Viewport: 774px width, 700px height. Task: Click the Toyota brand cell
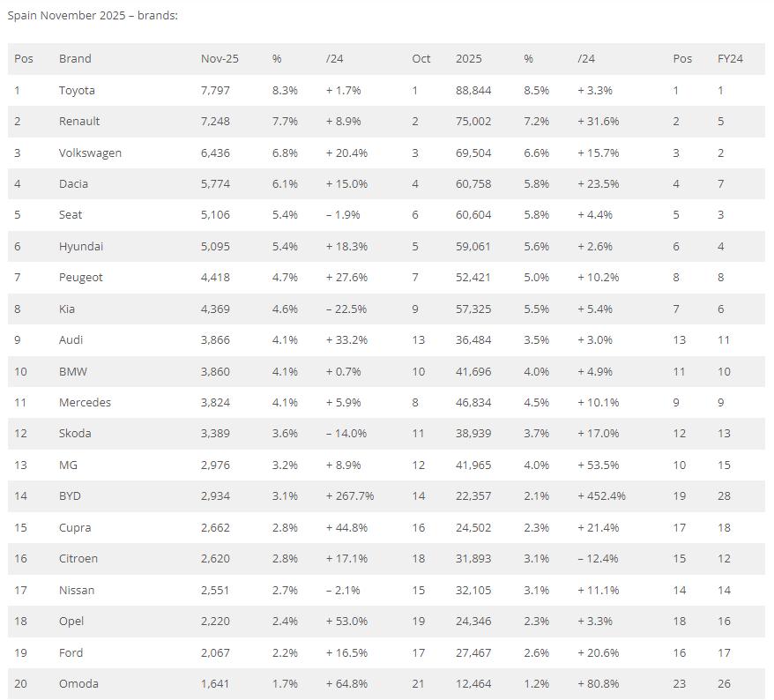[77, 90]
